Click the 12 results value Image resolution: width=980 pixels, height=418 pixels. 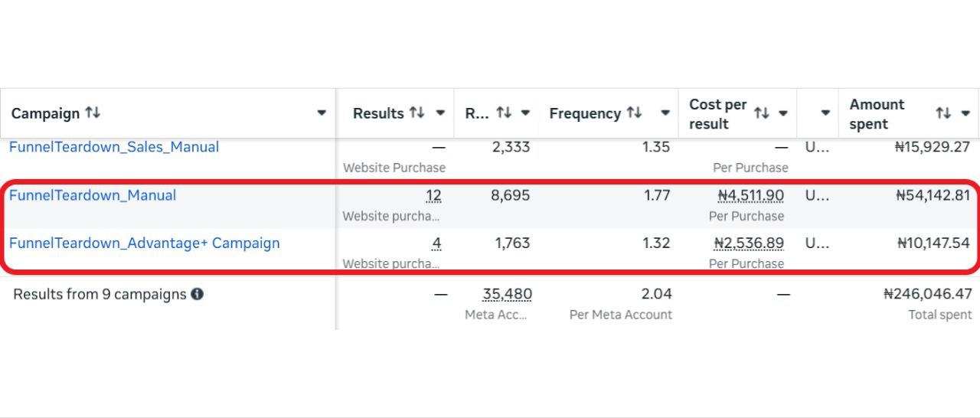point(433,196)
